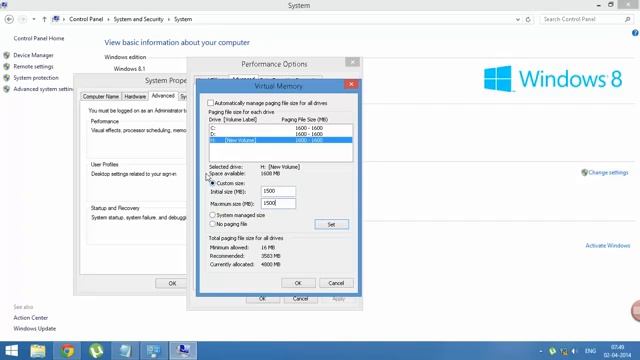
Task: Choose Custom size radio button
Action: pyautogui.click(x=213, y=183)
